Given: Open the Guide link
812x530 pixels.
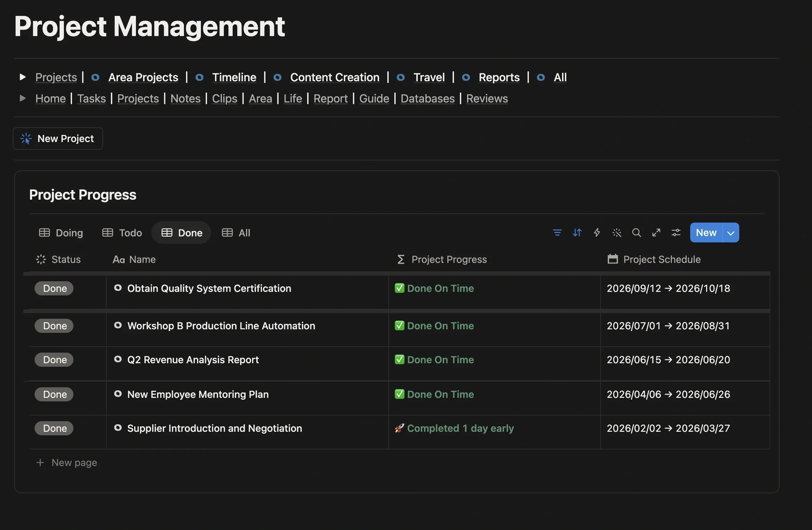Looking at the screenshot, I should tap(374, 98).
